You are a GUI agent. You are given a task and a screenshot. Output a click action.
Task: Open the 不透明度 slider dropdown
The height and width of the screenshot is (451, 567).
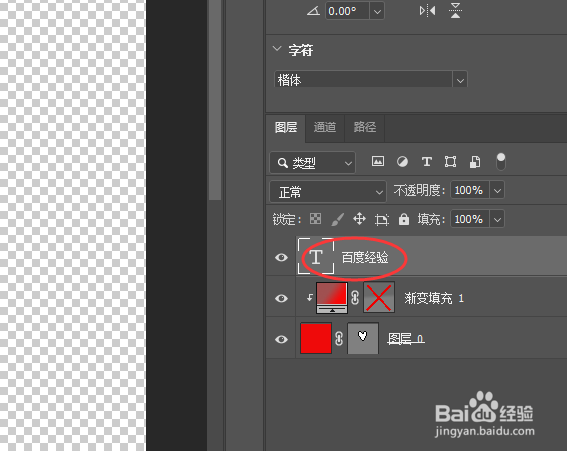click(497, 190)
